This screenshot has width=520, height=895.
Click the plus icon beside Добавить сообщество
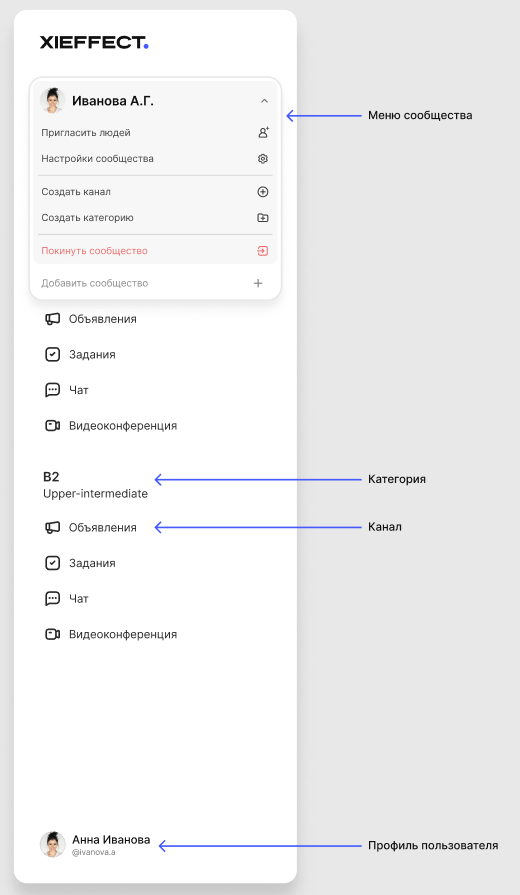tap(258, 283)
